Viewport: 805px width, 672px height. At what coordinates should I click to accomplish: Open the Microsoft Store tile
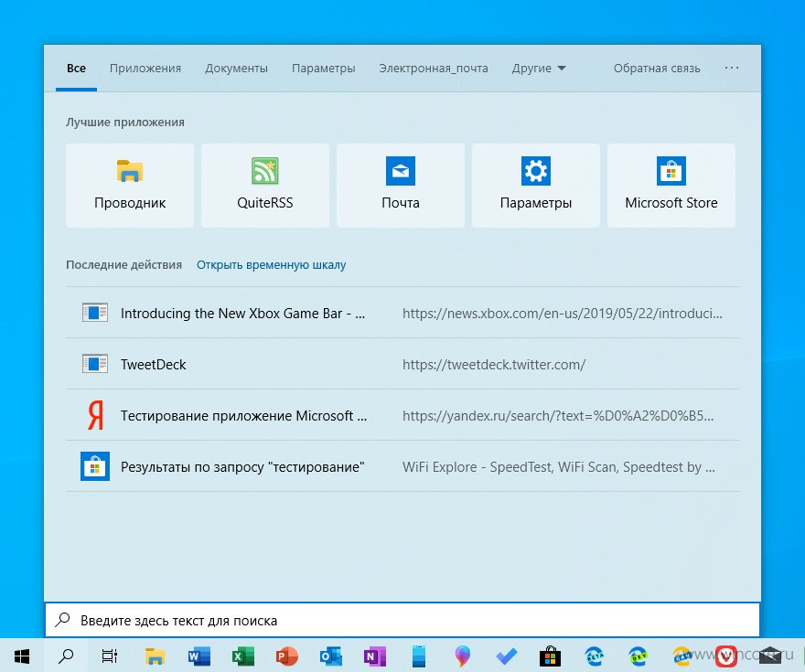671,186
